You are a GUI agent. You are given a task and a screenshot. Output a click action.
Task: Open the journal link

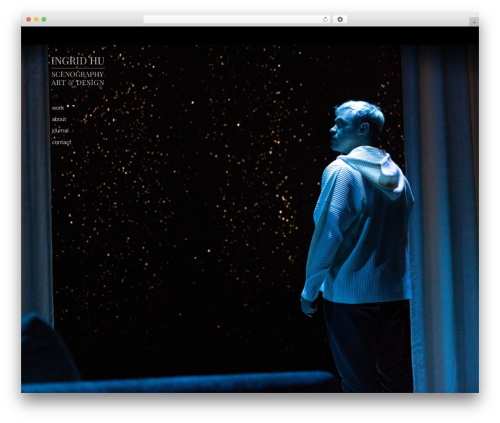coord(60,131)
